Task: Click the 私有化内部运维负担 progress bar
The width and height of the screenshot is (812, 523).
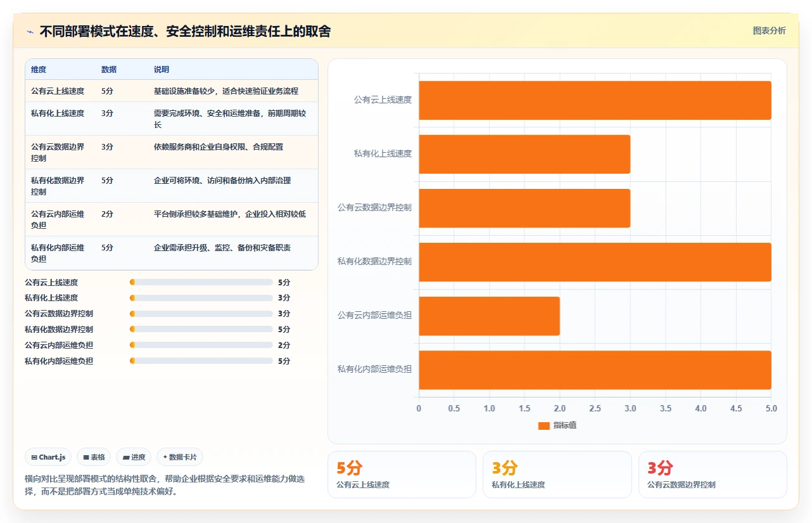Action: pyautogui.click(x=201, y=361)
